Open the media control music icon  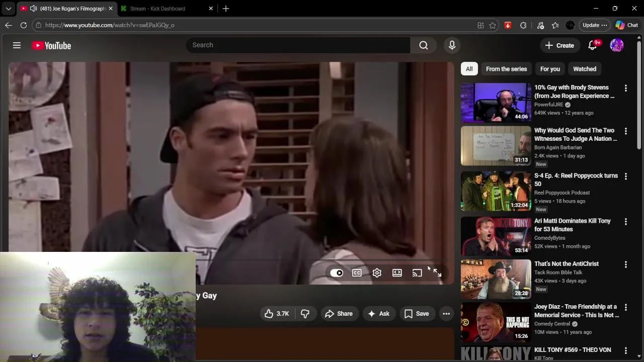click(541, 25)
